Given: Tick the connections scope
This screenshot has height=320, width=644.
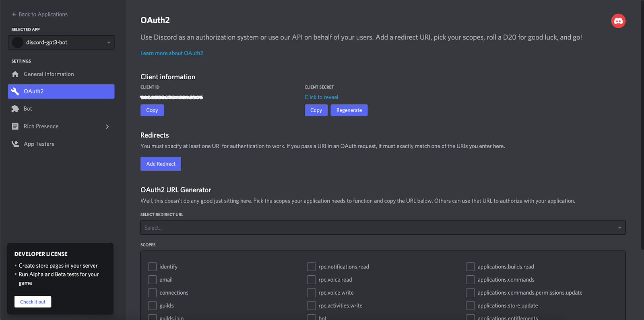Looking at the screenshot, I should (x=152, y=293).
